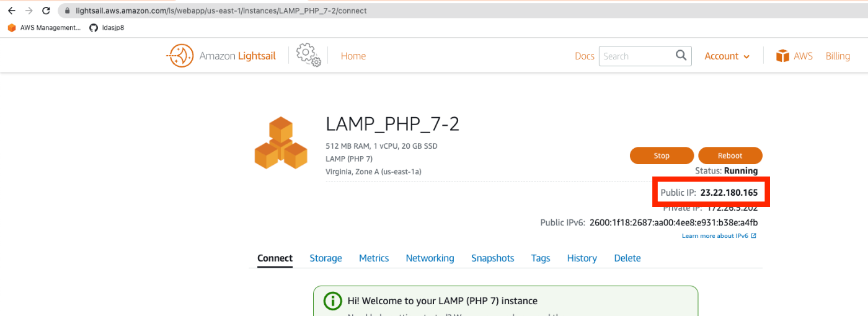Click the browser forward arrow
Image resolution: width=868 pixels, height=316 pixels.
(29, 11)
